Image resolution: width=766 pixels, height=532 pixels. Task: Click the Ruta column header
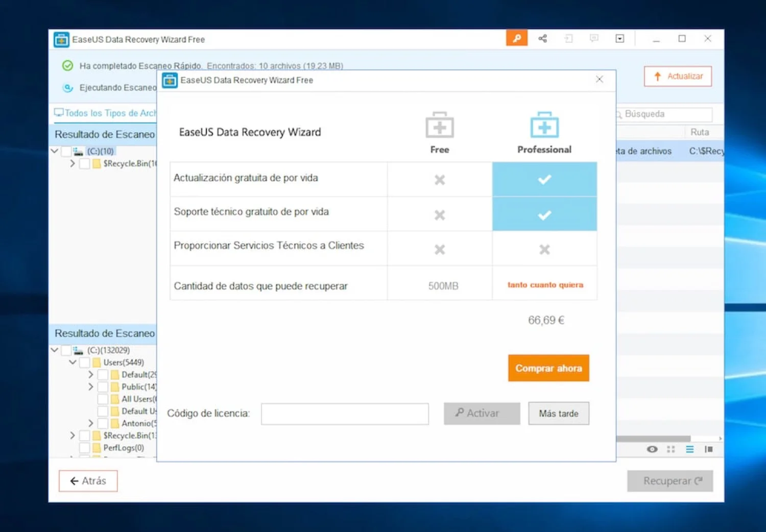tap(700, 132)
